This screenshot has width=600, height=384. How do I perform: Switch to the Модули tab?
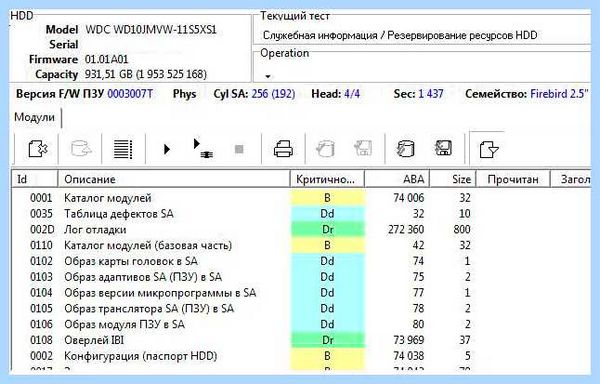click(x=34, y=117)
